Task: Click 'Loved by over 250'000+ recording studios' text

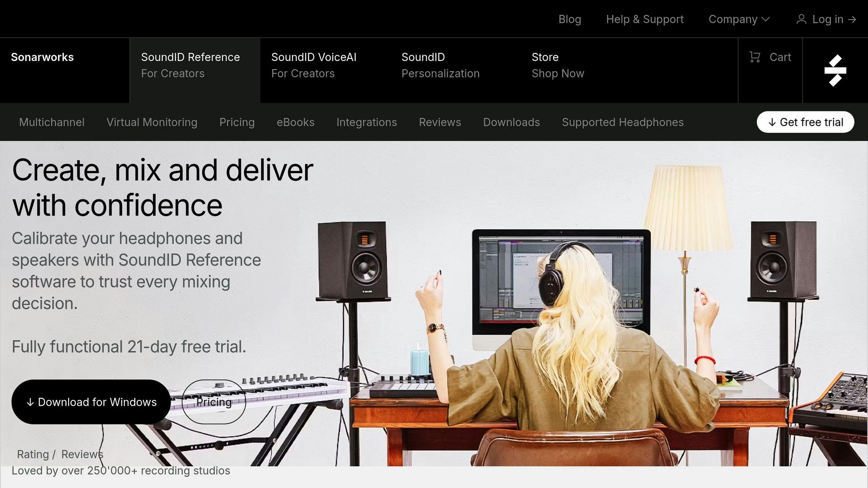Action: point(121,471)
